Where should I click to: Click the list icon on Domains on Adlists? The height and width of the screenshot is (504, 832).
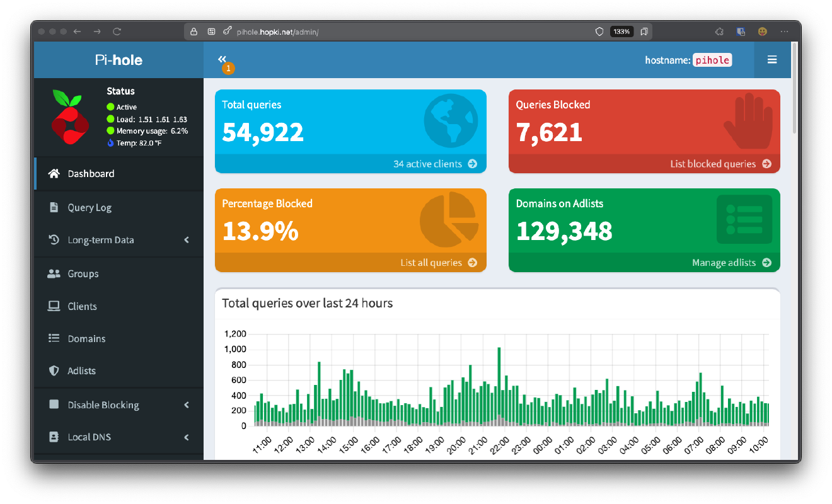tap(744, 219)
